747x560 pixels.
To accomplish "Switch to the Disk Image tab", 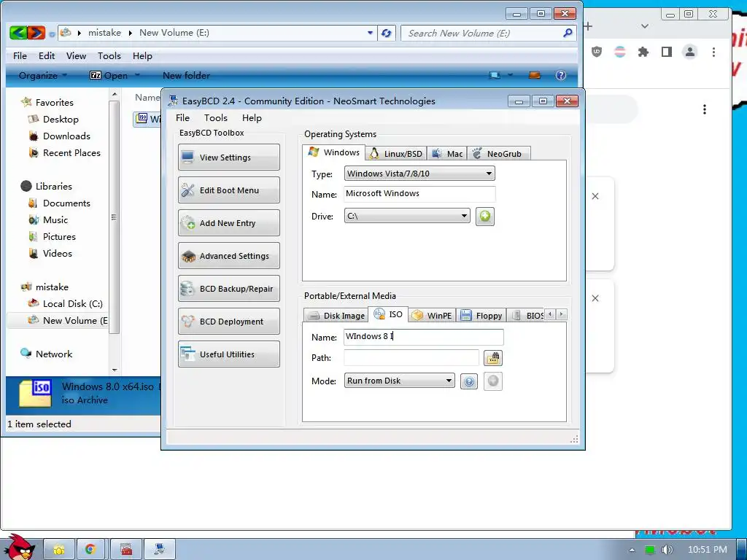I will click(336, 315).
